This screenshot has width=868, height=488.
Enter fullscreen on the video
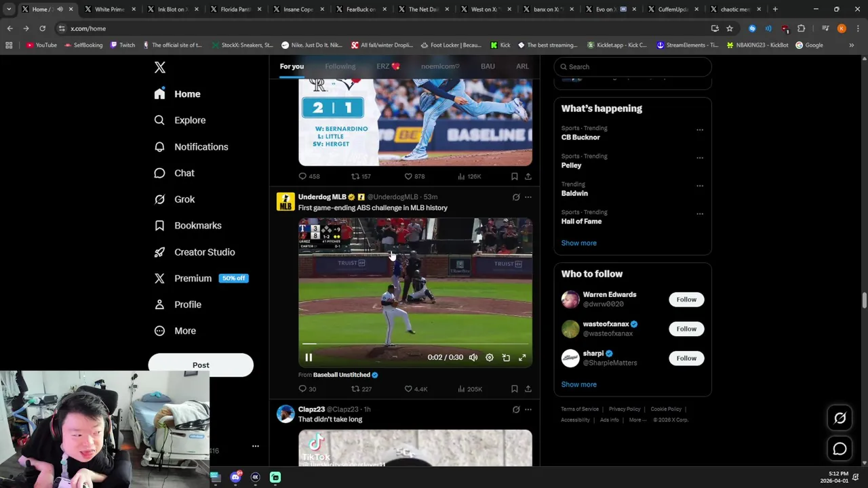click(522, 358)
